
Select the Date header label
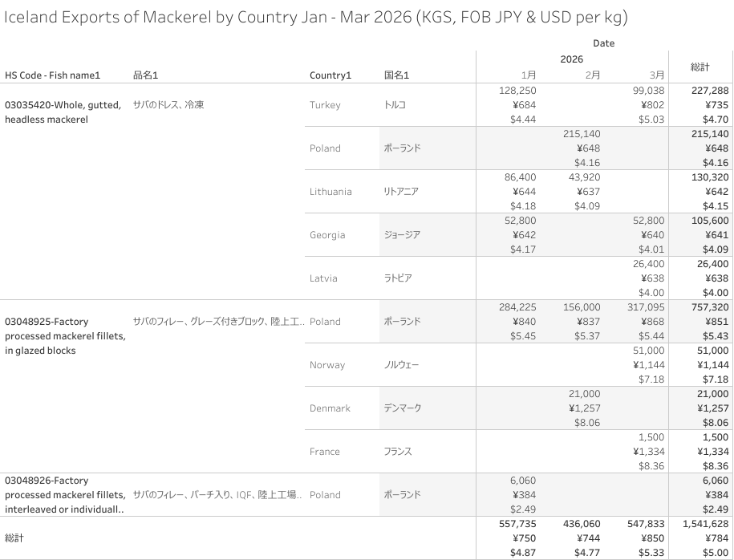(x=603, y=43)
